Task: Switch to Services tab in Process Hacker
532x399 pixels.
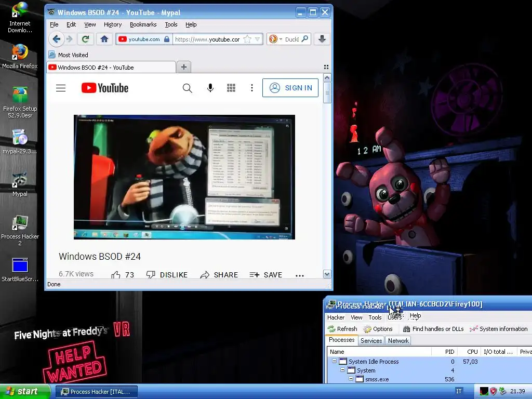Action: point(371,341)
